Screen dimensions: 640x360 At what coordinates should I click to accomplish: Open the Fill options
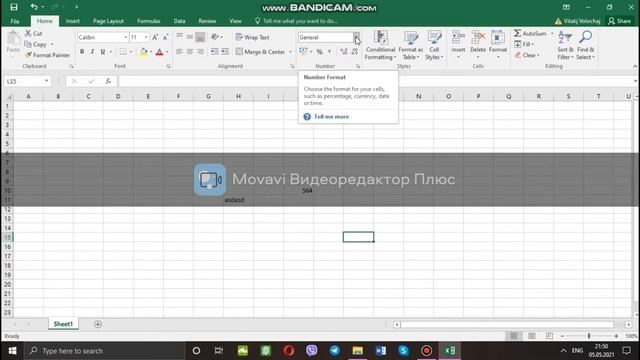(524, 44)
